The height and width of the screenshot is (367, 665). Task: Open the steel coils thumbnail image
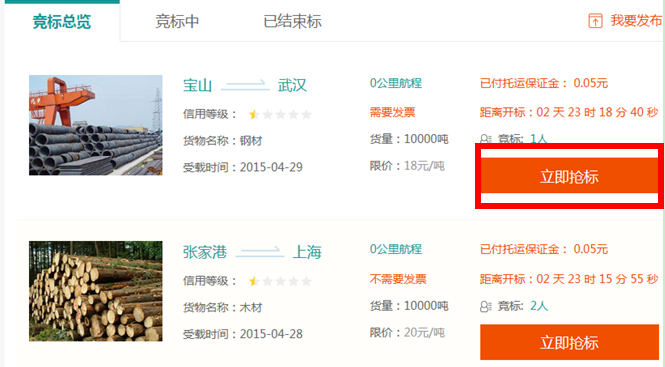(x=95, y=125)
